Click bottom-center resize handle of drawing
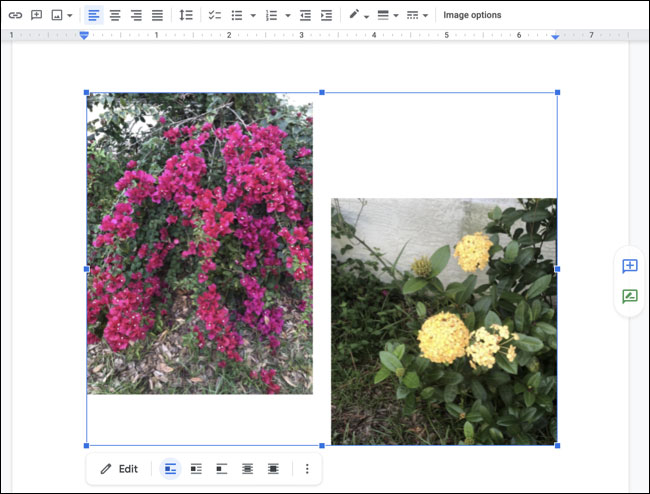 322,446
